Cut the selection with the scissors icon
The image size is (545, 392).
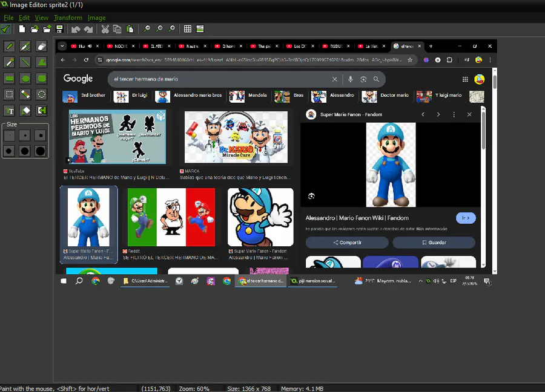[x=105, y=29]
